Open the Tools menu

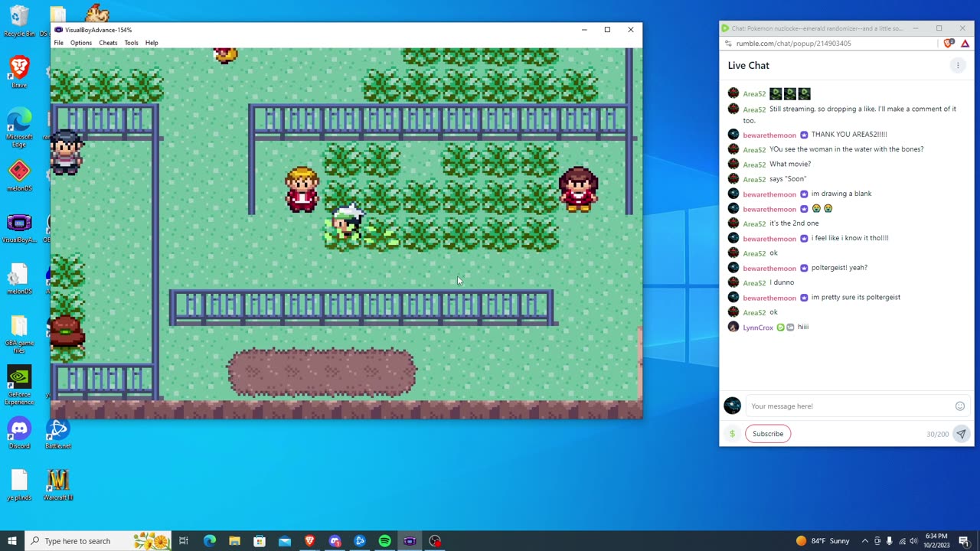point(131,43)
